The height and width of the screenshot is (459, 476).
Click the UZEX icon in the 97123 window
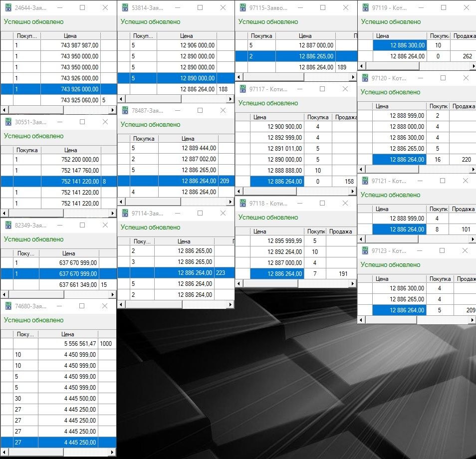[x=365, y=251]
